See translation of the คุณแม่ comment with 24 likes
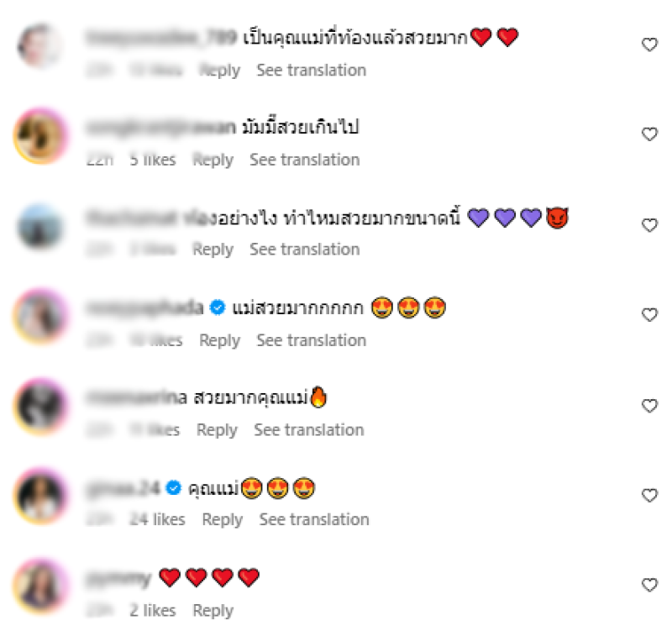This screenshot has height=636, width=672. [314, 519]
